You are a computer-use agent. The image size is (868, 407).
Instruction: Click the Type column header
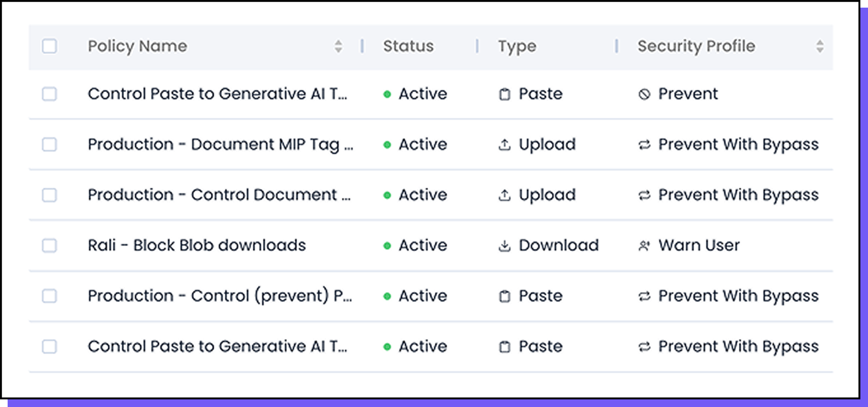pyautogui.click(x=517, y=47)
